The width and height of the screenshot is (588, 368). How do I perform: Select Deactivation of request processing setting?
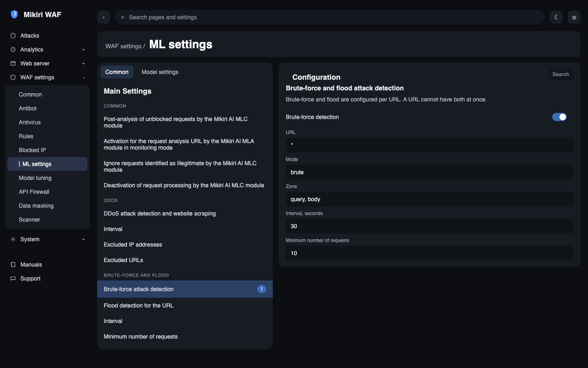(x=185, y=185)
